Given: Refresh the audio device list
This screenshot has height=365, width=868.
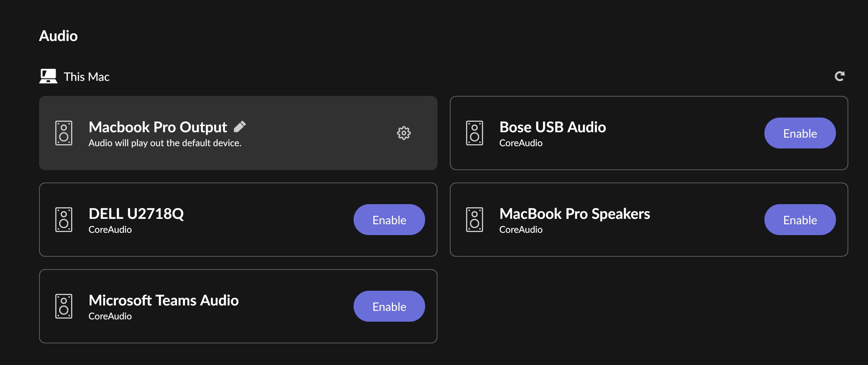Looking at the screenshot, I should [839, 76].
